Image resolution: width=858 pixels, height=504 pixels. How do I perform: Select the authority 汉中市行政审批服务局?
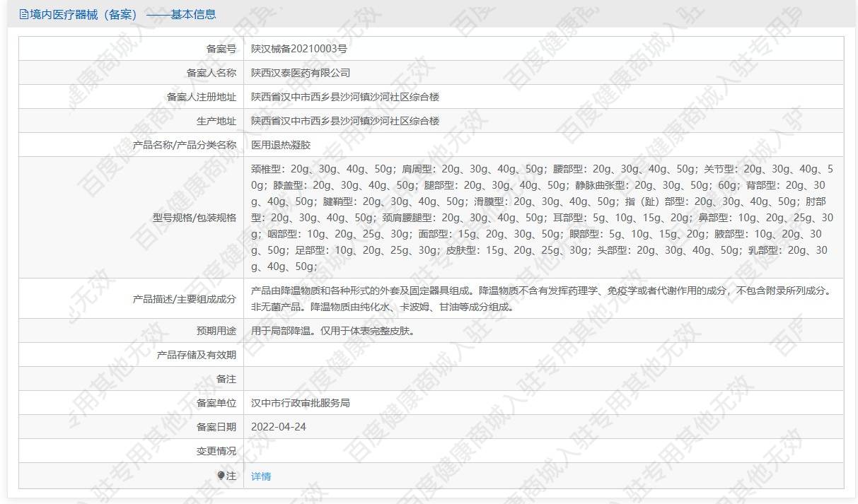click(x=301, y=403)
